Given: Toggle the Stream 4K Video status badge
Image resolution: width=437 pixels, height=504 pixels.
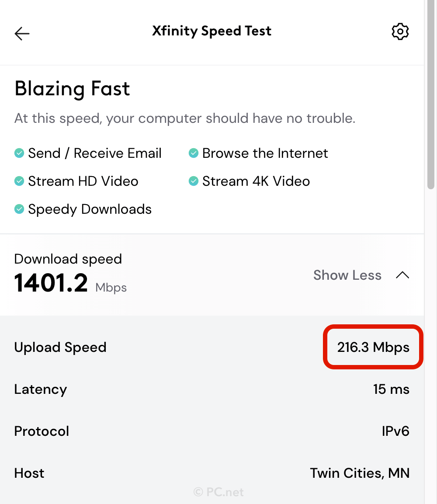Looking at the screenshot, I should [193, 181].
